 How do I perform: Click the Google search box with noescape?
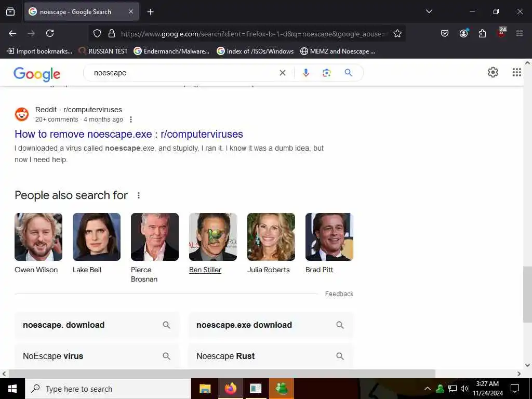pos(183,73)
